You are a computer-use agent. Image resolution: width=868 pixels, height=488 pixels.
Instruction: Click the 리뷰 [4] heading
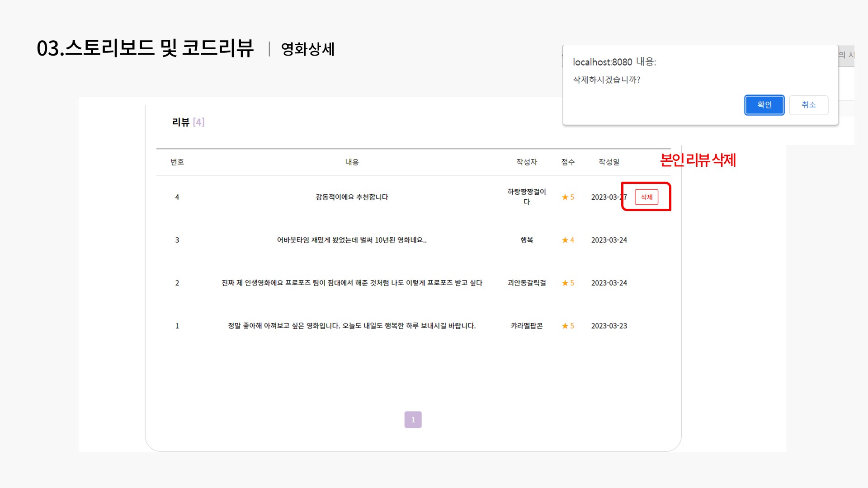(x=188, y=122)
